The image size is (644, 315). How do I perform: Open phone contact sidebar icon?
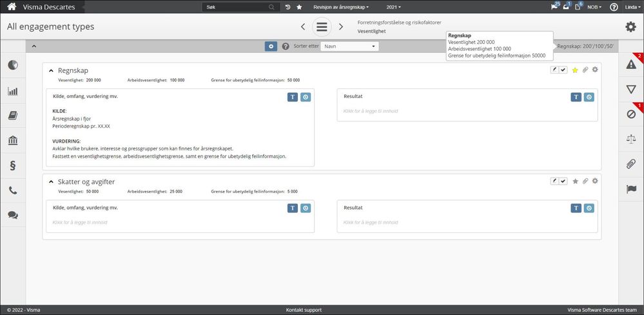(x=13, y=190)
